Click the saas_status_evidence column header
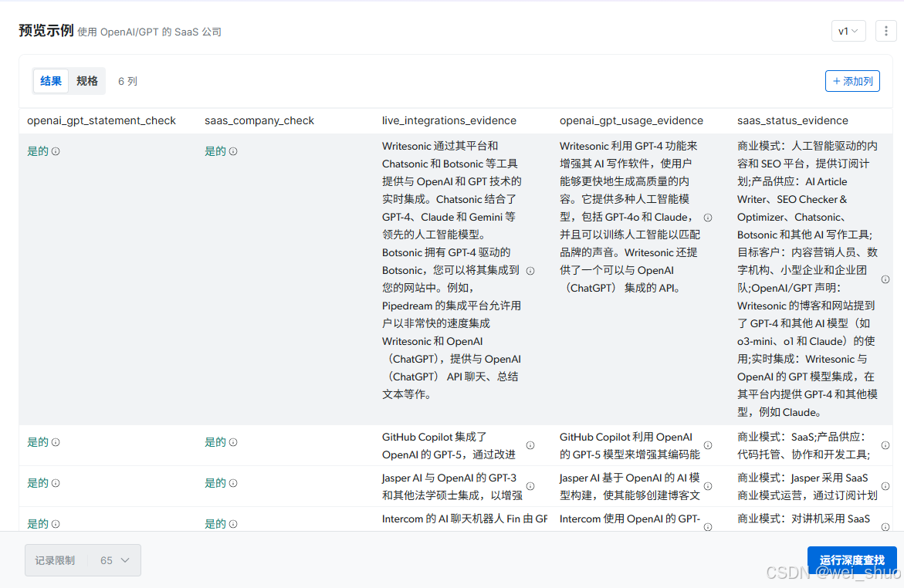The image size is (904, 588). coord(793,120)
